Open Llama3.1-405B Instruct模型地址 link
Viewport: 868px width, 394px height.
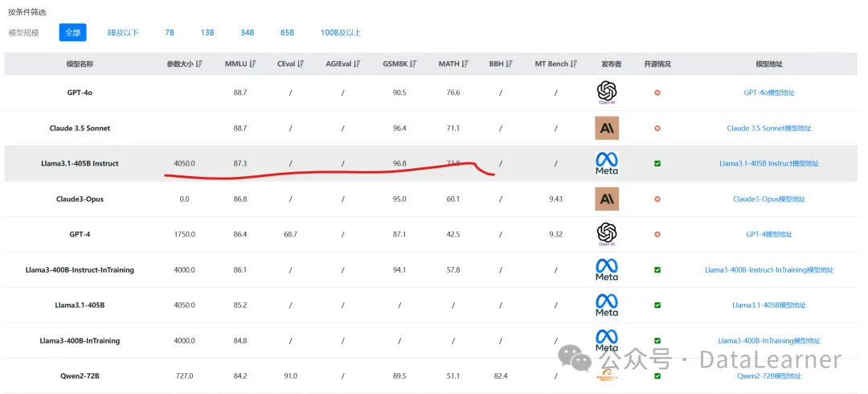coord(769,163)
